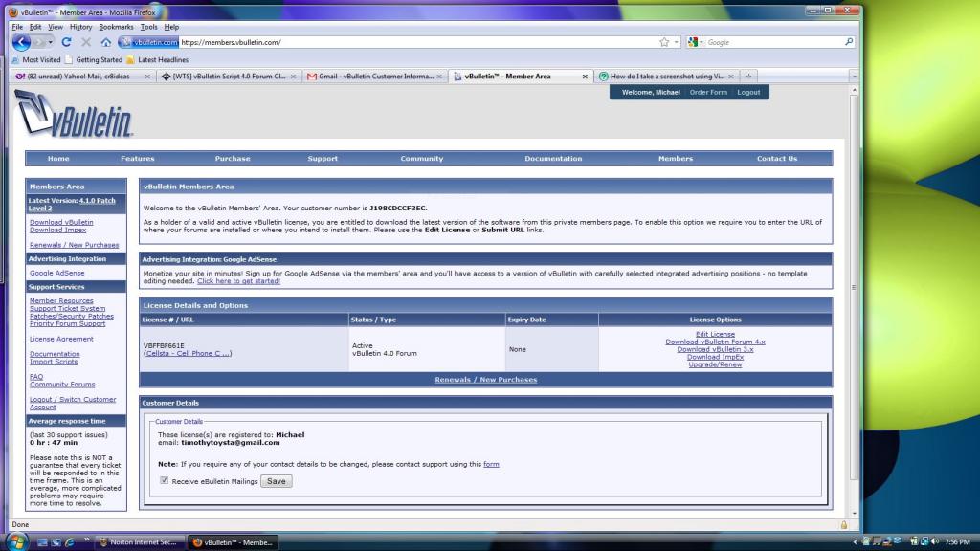
Task: Open the File menu
Action: point(17,27)
